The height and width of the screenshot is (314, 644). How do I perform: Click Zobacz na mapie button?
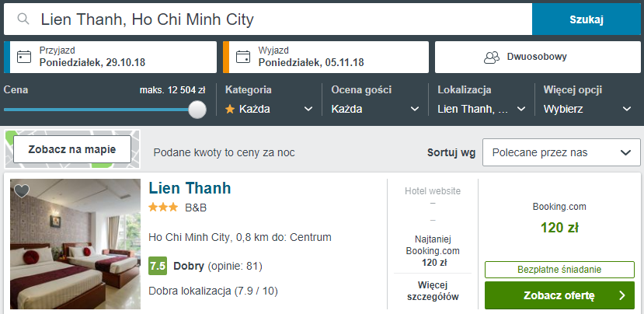72,149
